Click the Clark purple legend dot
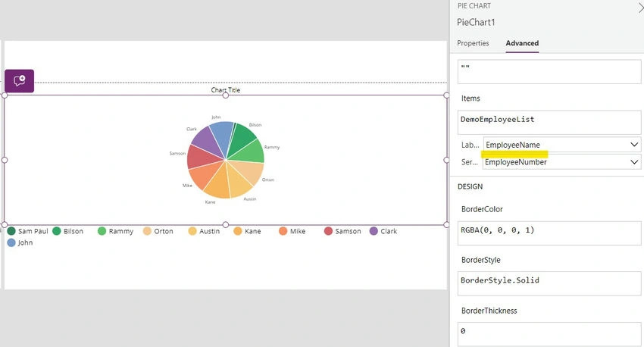This screenshot has height=347, width=644. click(x=374, y=231)
